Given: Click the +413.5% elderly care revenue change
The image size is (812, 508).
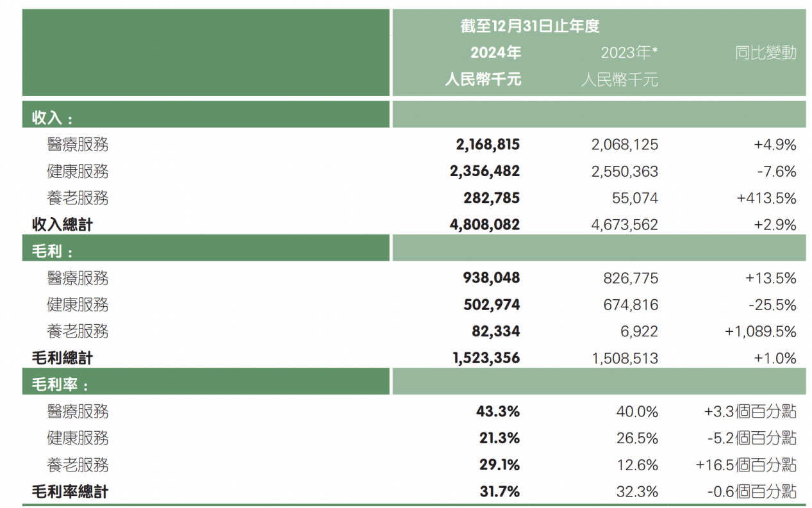Looking at the screenshot, I should (766, 198).
